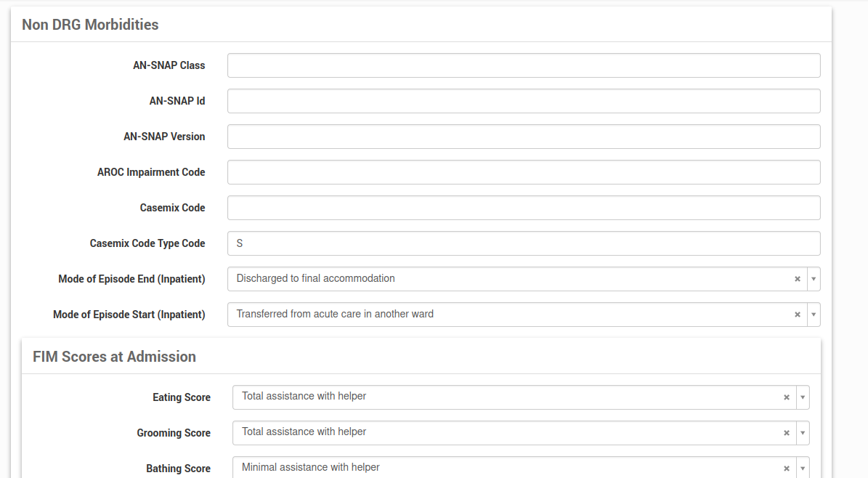Click the FIM Scores at Admission heading
The width and height of the screenshot is (868, 478).
coord(114,357)
